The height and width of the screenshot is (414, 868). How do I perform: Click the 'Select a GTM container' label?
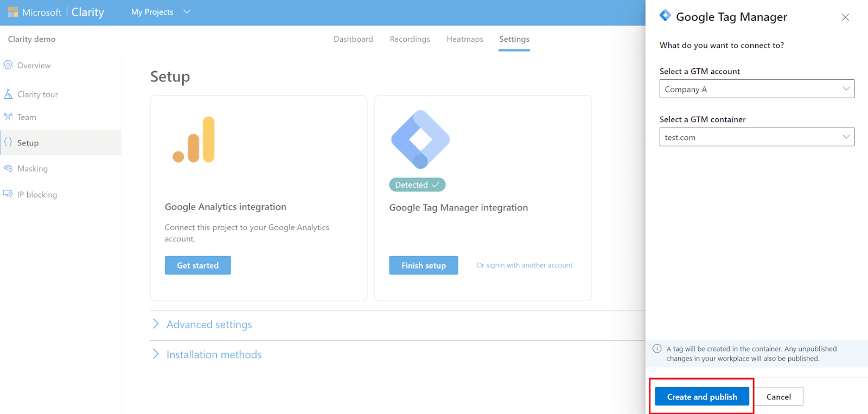tap(703, 119)
